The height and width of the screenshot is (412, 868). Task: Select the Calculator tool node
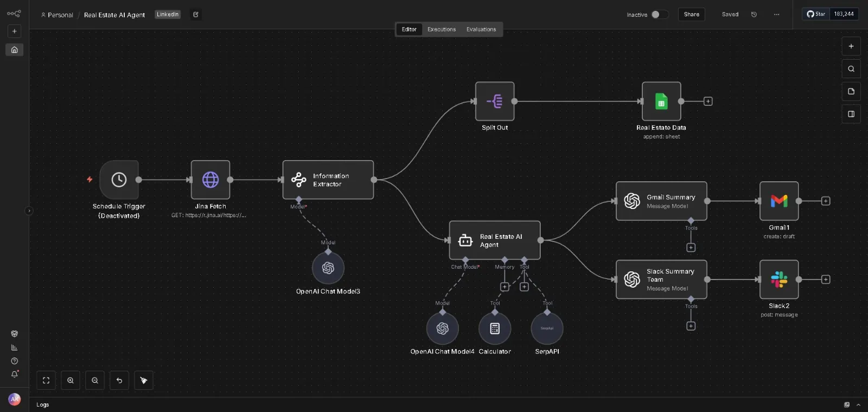[x=495, y=328]
